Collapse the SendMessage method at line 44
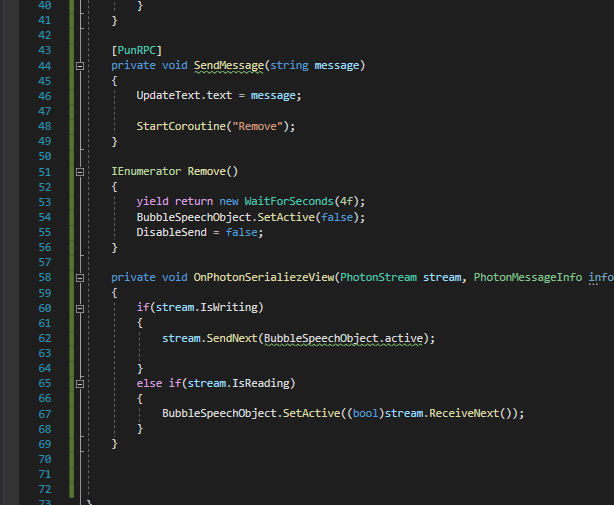 coord(80,66)
